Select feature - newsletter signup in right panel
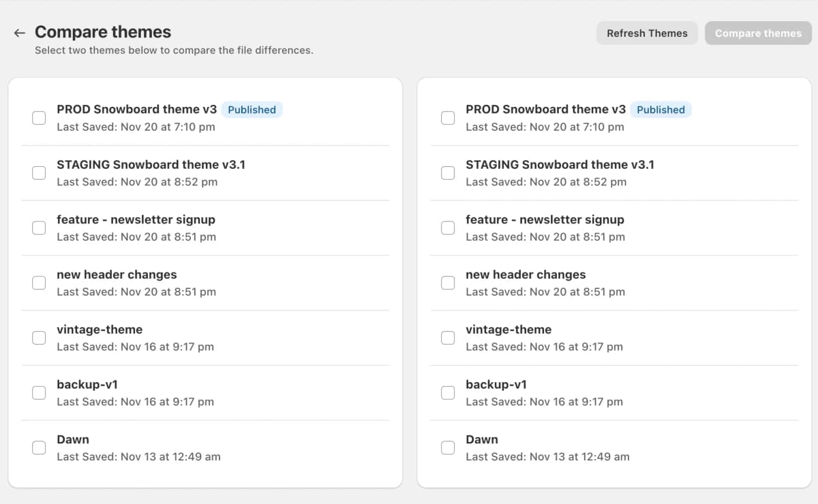The image size is (818, 504). click(x=448, y=227)
